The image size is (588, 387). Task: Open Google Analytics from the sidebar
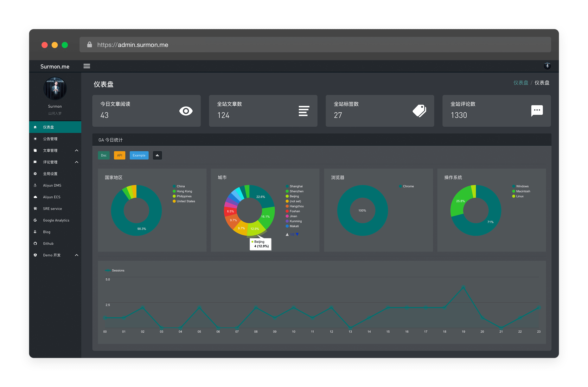pos(56,220)
